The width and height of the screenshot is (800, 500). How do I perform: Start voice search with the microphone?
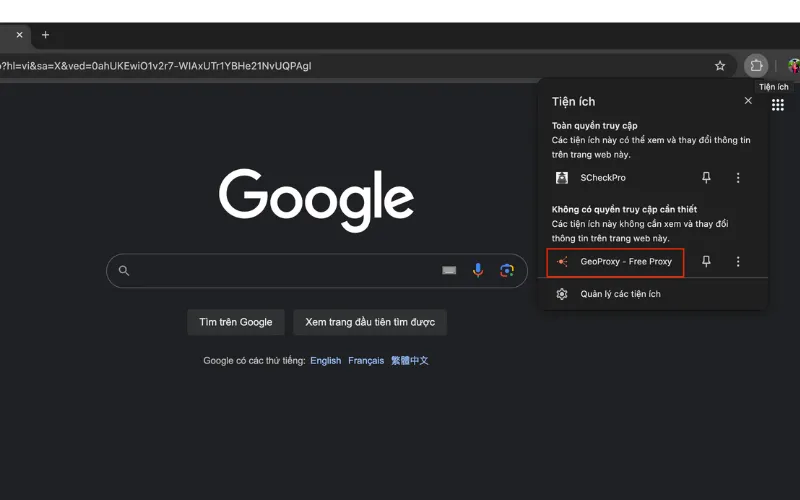478,270
